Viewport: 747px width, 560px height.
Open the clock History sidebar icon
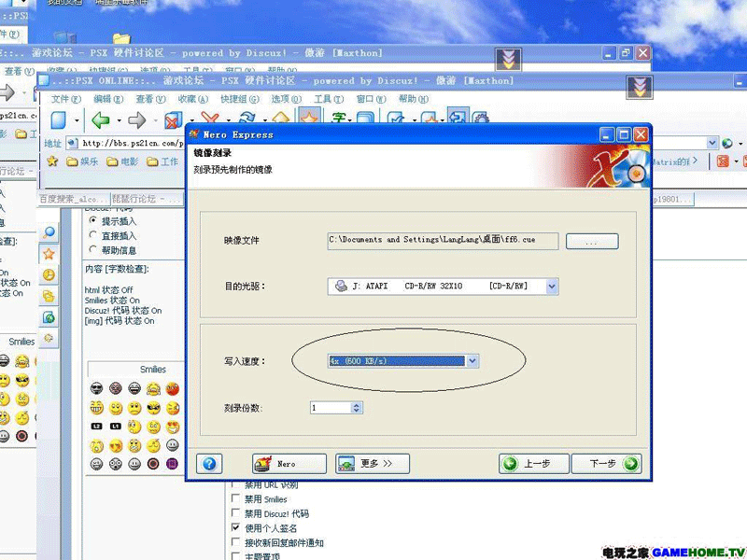49,274
